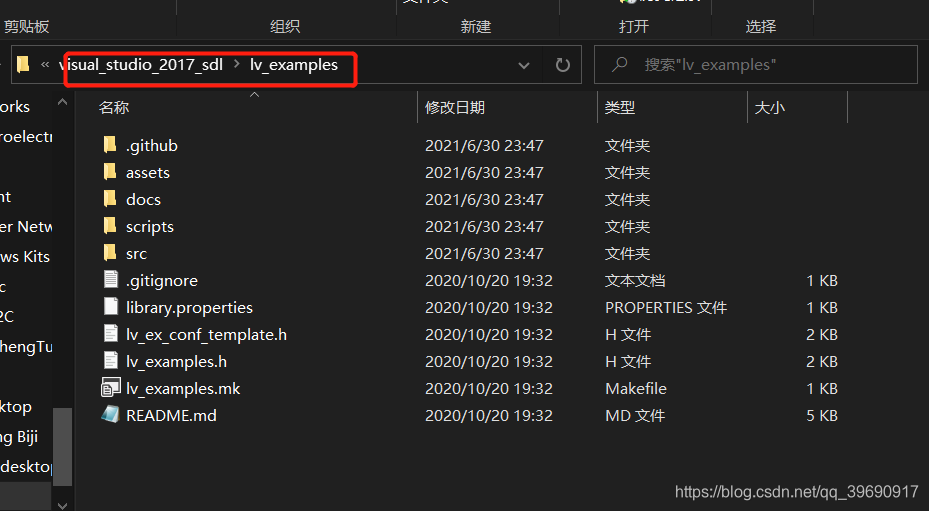
Task: Select the src folder name
Action: 136,254
